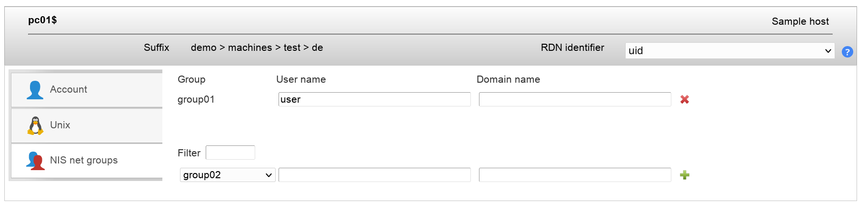Viewport: 868px width, 211px height.
Task: Click the group01 group name
Action: (x=196, y=99)
